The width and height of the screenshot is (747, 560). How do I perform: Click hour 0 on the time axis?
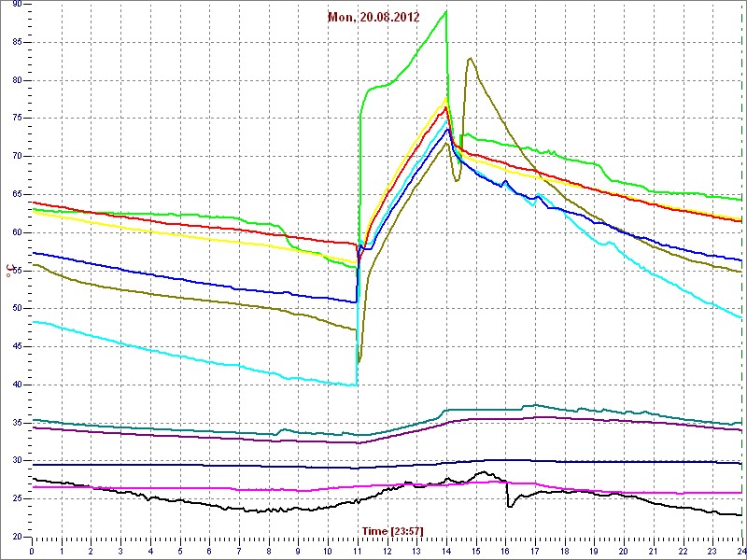[x=32, y=552]
